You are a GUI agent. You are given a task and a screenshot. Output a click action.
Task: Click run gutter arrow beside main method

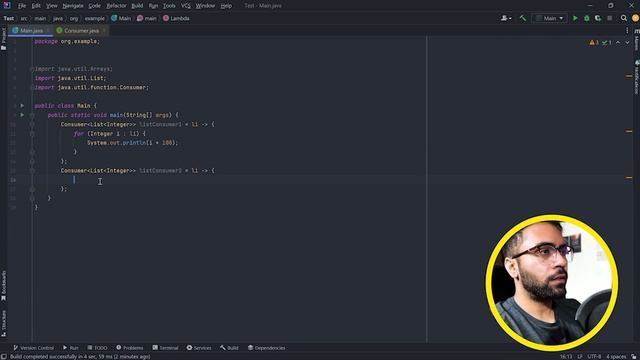[22, 115]
